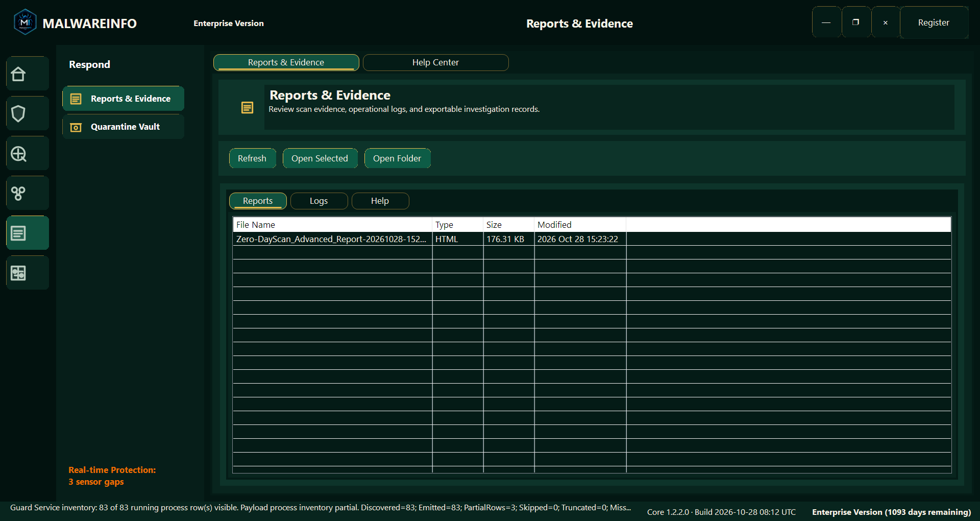Open the dashboard settings sidebar icon
The image size is (980, 521).
[28, 273]
